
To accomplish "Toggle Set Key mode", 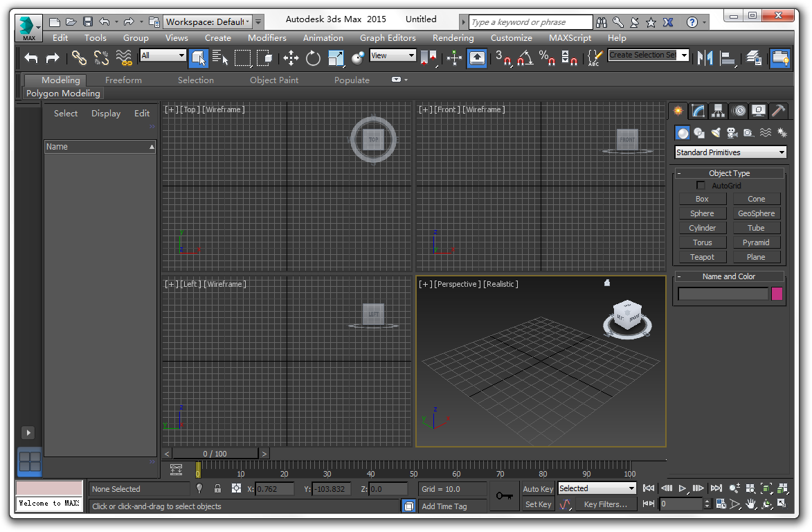I will pos(538,504).
